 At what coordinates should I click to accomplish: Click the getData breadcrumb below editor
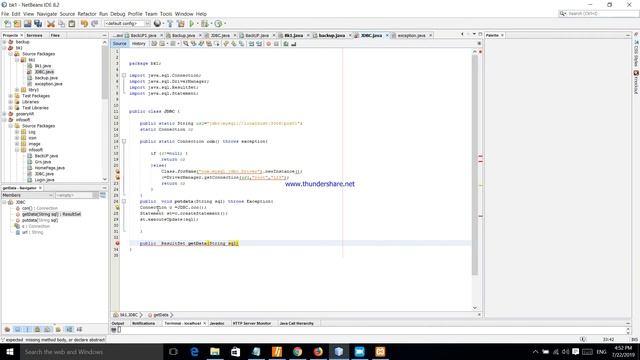pyautogui.click(x=161, y=315)
